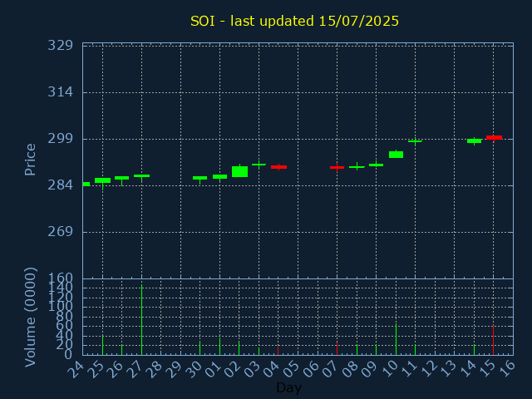Click the price axis label 314

[61, 92]
